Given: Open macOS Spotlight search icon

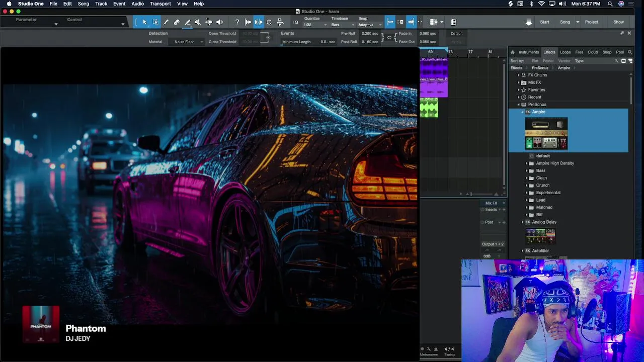Looking at the screenshot, I should [610, 4].
